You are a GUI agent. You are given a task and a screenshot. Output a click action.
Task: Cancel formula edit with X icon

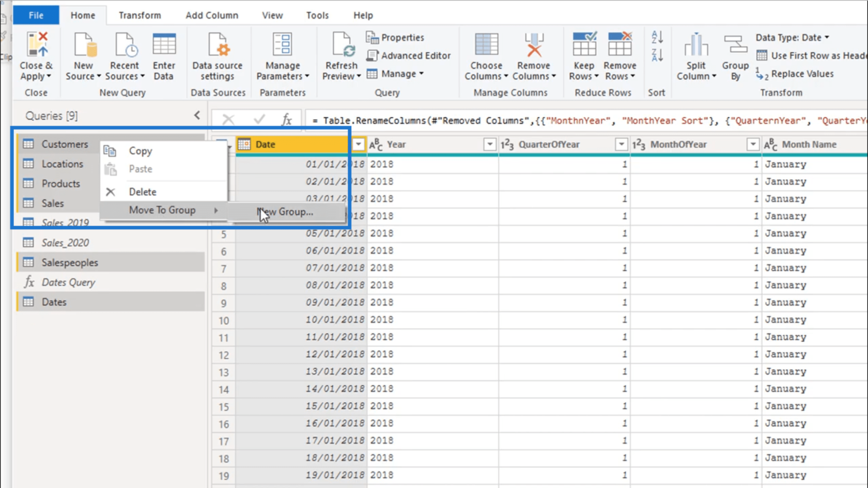(228, 120)
